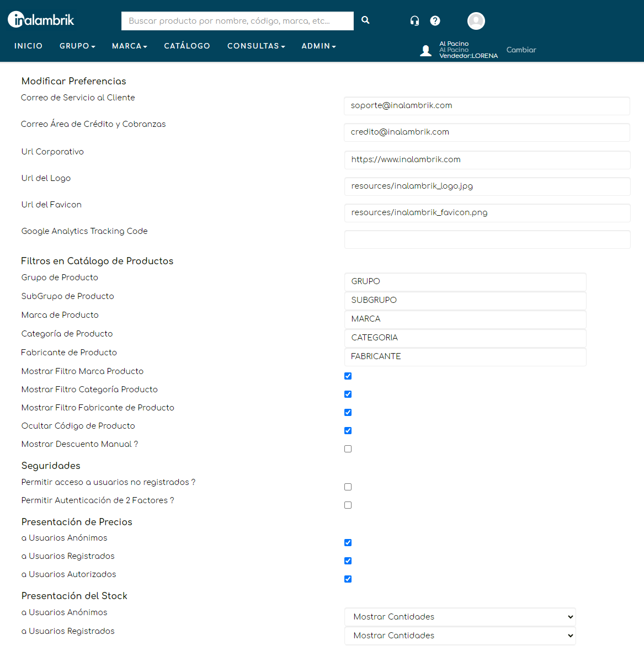This screenshot has height=651, width=644.
Task: Edit the SubGrupo de Producto field
Action: pyautogui.click(x=465, y=301)
